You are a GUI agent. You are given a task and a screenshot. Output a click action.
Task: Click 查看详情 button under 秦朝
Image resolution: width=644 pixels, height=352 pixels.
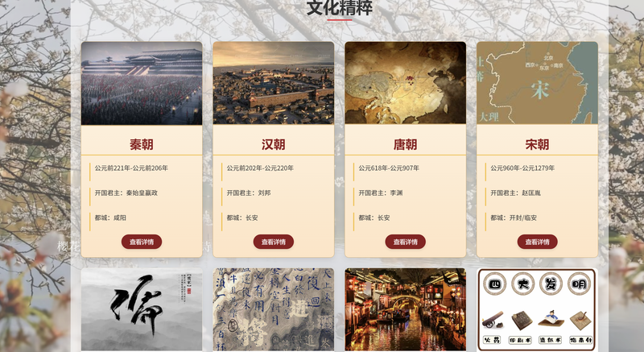pos(142,242)
